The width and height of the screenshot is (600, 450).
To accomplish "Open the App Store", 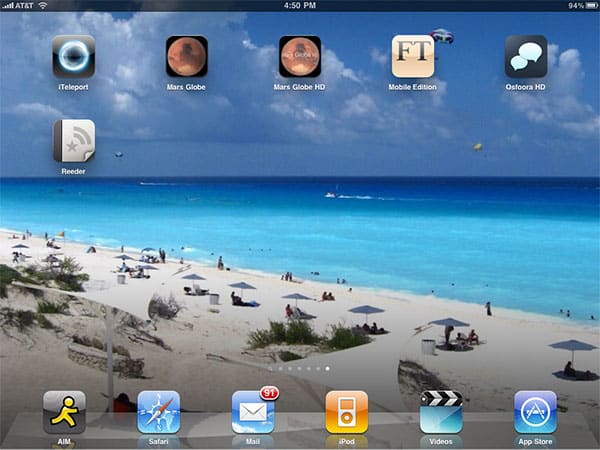I will [535, 411].
